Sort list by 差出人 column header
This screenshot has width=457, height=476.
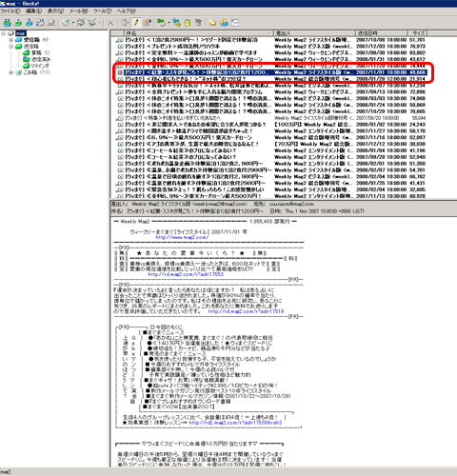click(x=314, y=33)
